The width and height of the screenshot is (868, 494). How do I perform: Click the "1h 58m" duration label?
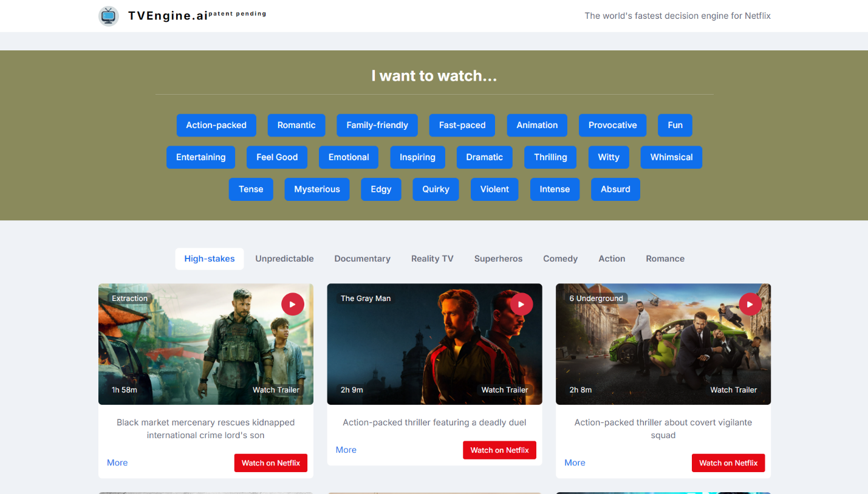pos(125,390)
